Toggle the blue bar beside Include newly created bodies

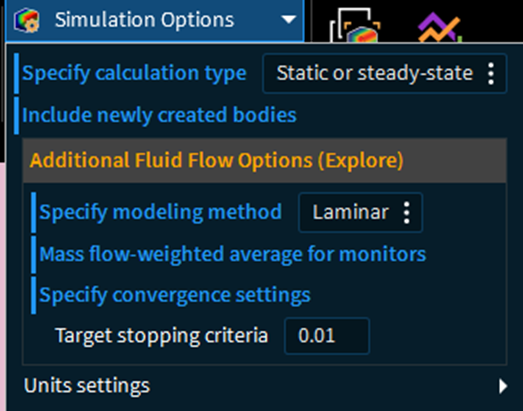[16, 115]
